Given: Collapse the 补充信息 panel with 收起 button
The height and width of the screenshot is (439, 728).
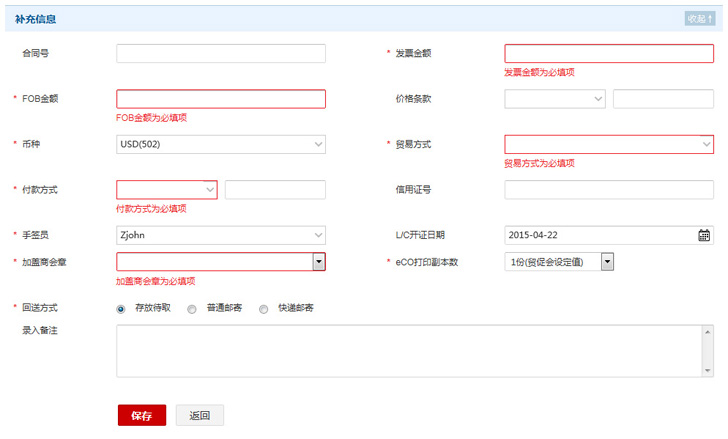Looking at the screenshot, I should tap(698, 19).
